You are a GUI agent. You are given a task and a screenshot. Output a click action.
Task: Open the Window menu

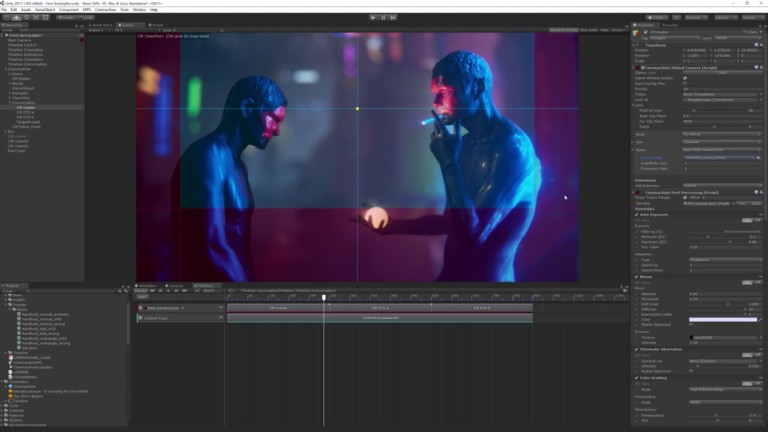(139, 9)
